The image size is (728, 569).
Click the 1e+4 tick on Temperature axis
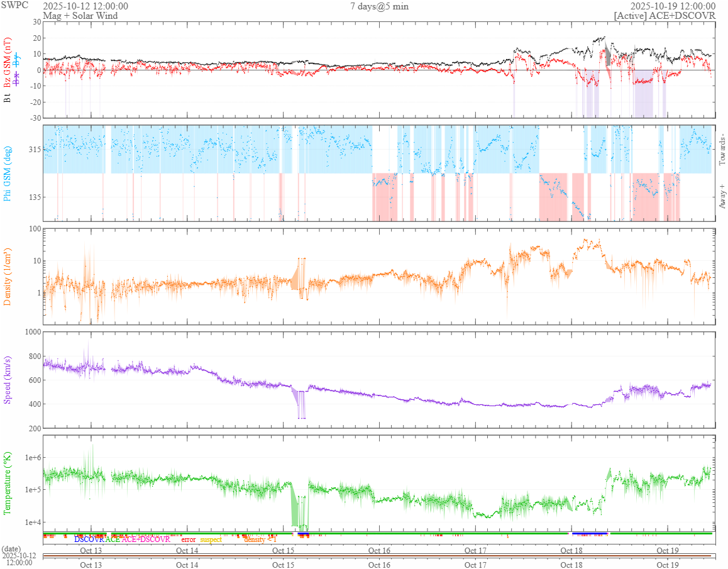coord(33,522)
